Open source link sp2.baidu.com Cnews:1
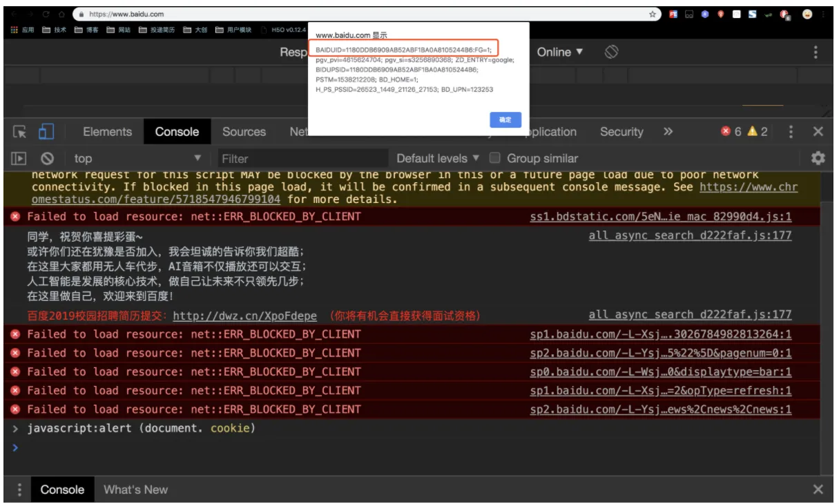 pos(661,409)
